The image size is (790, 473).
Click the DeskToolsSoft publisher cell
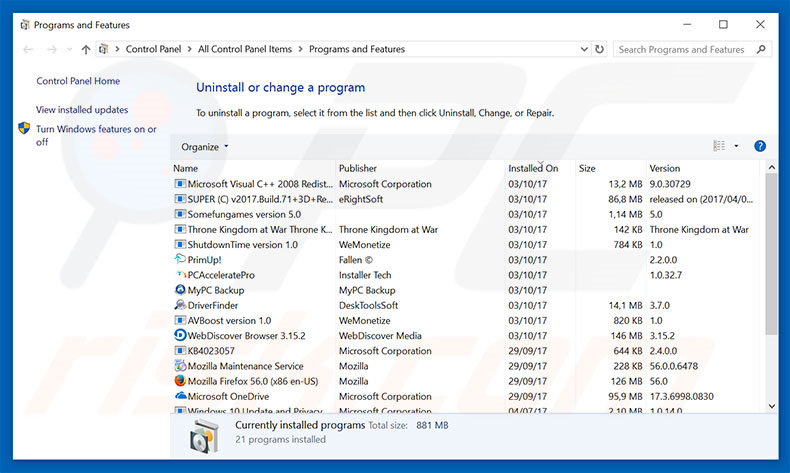coord(368,305)
